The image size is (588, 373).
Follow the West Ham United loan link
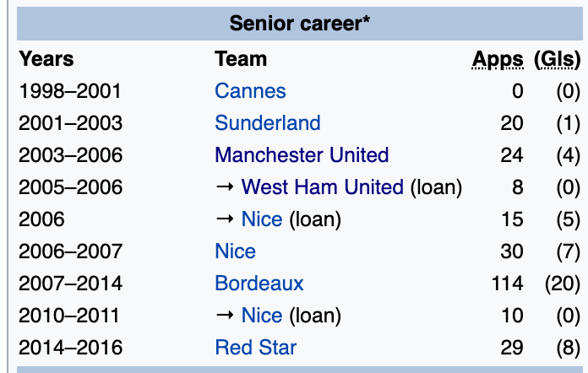(x=322, y=187)
